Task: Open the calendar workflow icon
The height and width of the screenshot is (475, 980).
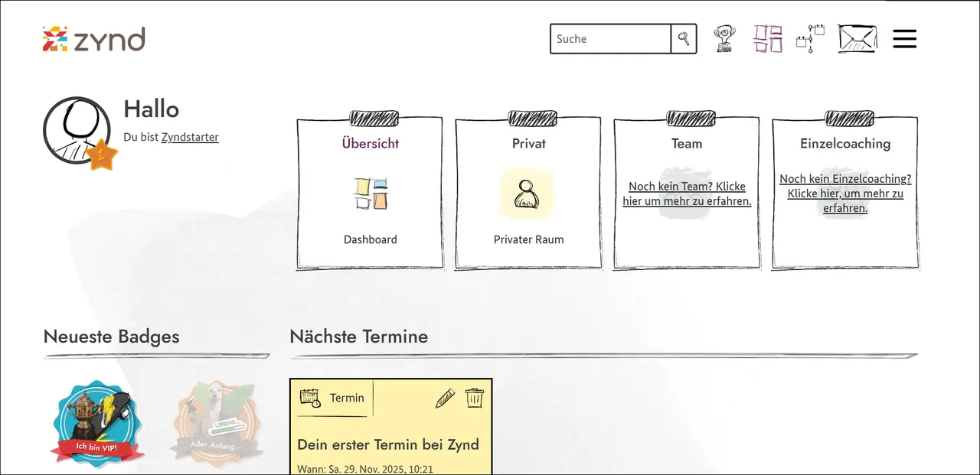Action: coord(810,38)
